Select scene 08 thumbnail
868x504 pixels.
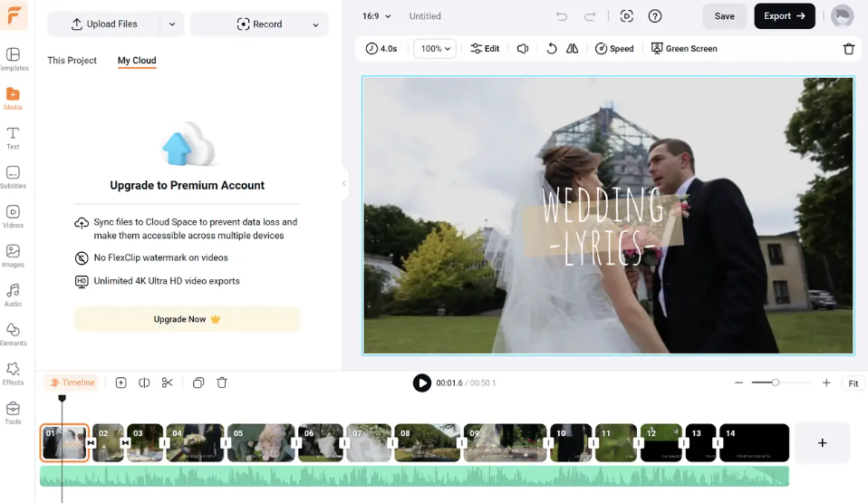pos(427,442)
